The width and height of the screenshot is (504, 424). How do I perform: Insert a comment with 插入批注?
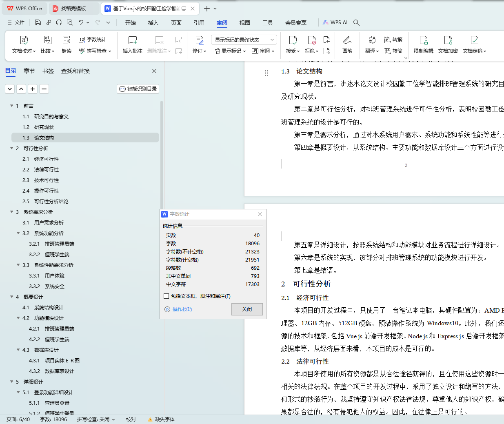click(133, 44)
